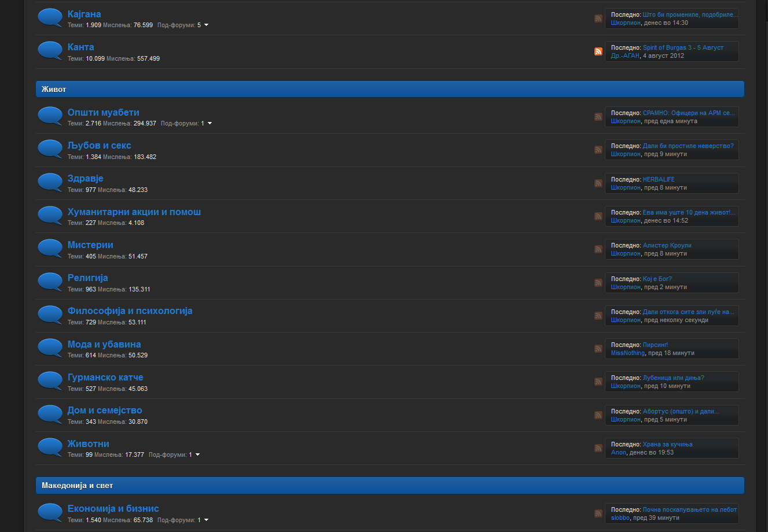Open the RSS feed for Мистерии
This screenshot has width=768, height=532.
pyautogui.click(x=598, y=249)
